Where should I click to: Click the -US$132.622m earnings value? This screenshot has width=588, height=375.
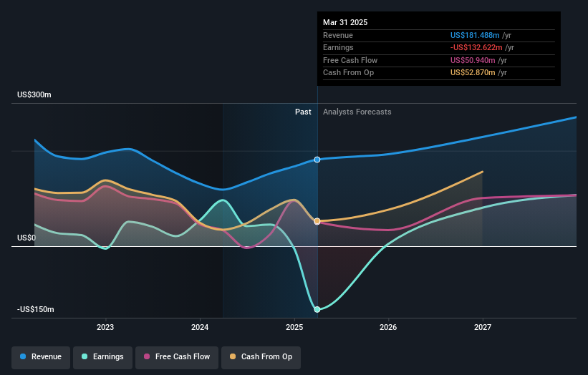pyautogui.click(x=476, y=47)
